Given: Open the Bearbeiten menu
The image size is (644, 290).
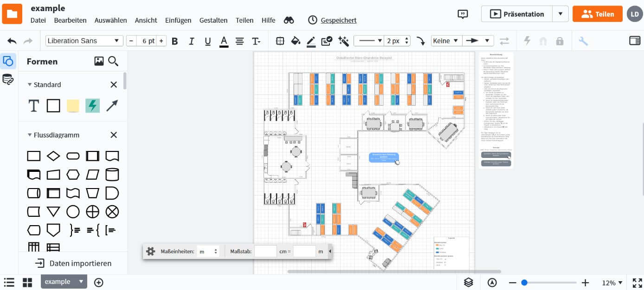Looking at the screenshot, I should point(70,20).
